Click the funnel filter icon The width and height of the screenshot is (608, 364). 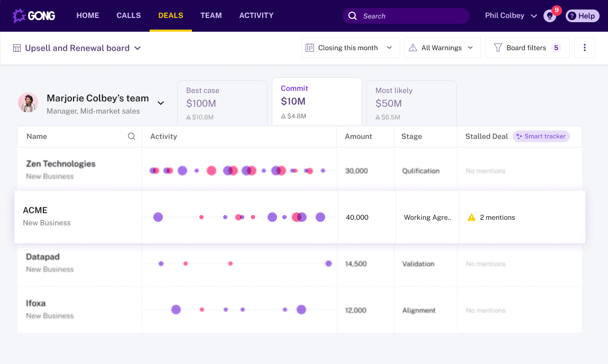[x=498, y=48]
